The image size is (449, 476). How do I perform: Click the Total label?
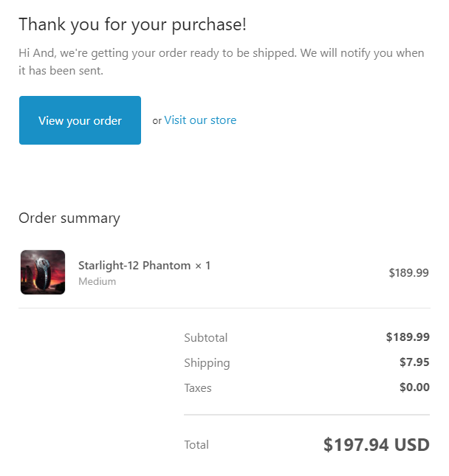click(196, 445)
